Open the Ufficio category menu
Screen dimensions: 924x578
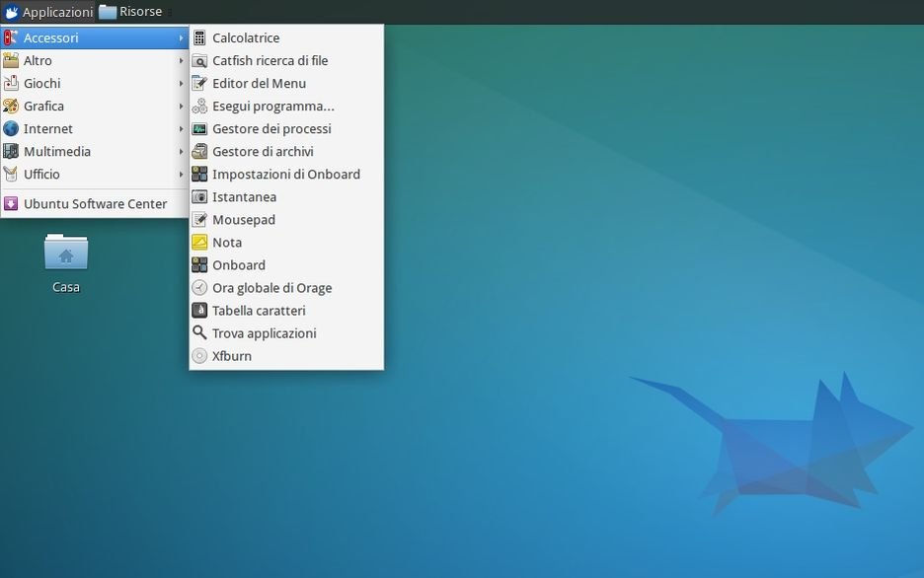tap(41, 174)
